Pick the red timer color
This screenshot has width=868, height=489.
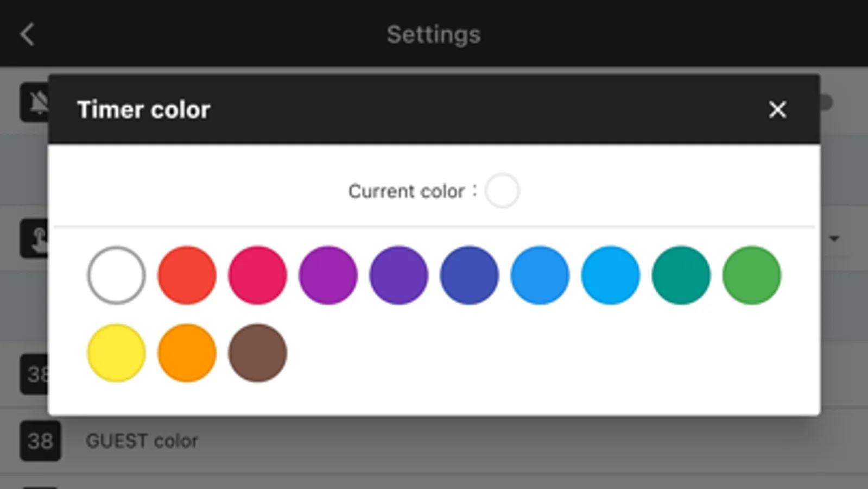click(x=187, y=275)
